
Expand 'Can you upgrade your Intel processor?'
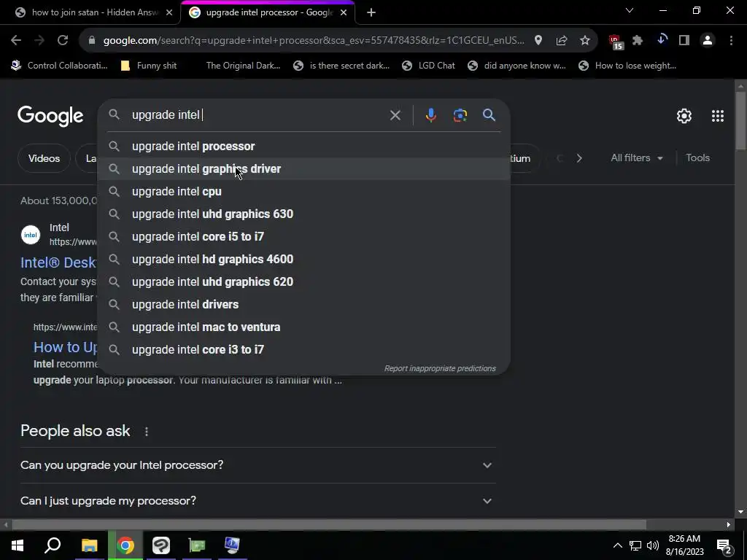258,464
